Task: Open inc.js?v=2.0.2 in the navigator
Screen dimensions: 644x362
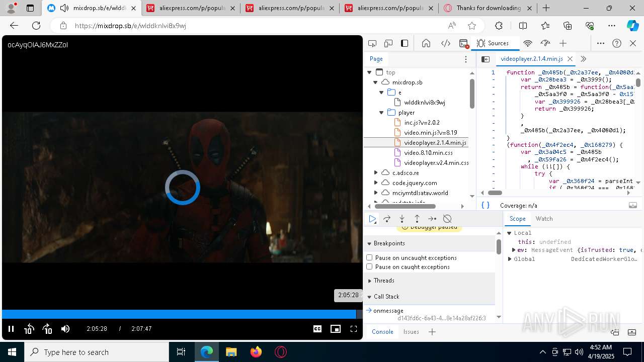Action: 422,123
